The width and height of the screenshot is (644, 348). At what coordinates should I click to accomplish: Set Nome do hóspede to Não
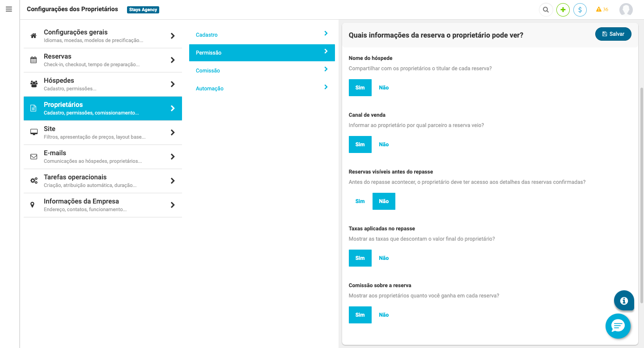(x=384, y=88)
